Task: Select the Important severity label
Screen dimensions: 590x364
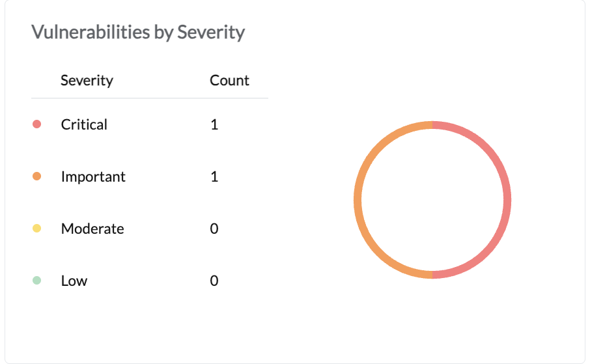Action: point(93,176)
